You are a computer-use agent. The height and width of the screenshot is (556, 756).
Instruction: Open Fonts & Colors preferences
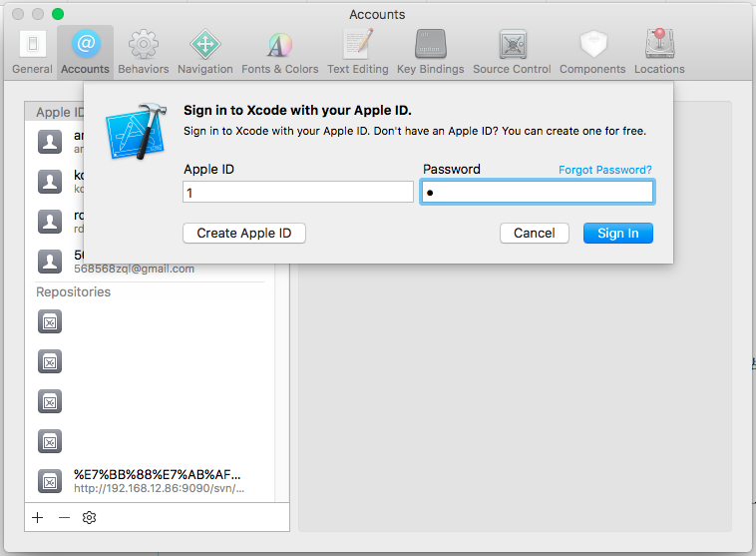[279, 52]
